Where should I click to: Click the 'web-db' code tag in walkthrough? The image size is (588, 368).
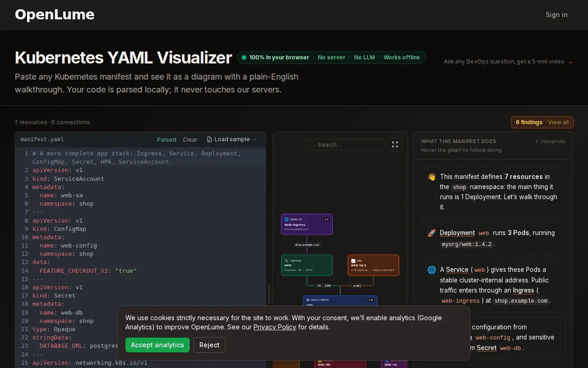point(510,348)
